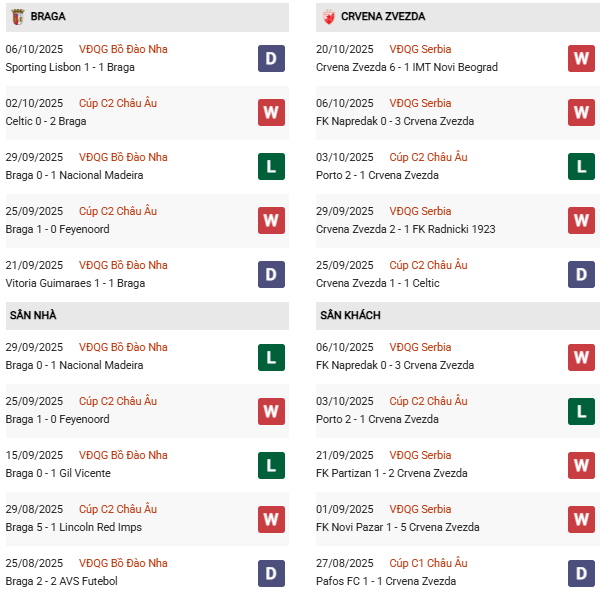
Task: Select the SÂN NHÀ section header
Action: click(33, 315)
